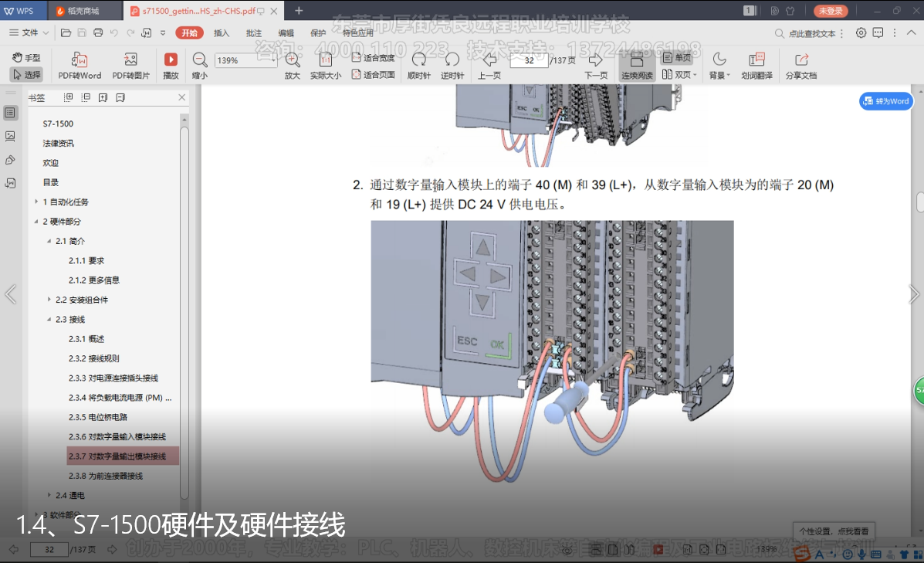Switch to single page (单页) layout

pos(677,58)
